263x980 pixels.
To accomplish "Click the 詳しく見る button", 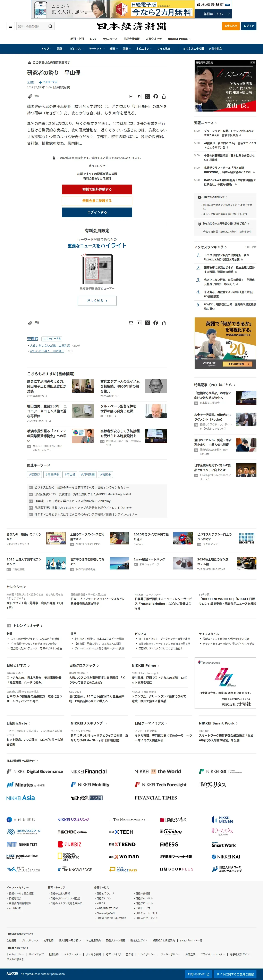I will (x=97, y=301).
